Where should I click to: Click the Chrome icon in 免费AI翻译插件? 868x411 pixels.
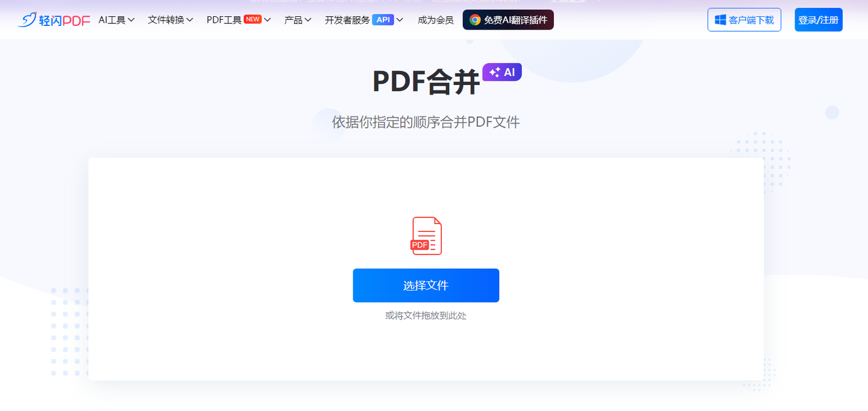point(475,20)
